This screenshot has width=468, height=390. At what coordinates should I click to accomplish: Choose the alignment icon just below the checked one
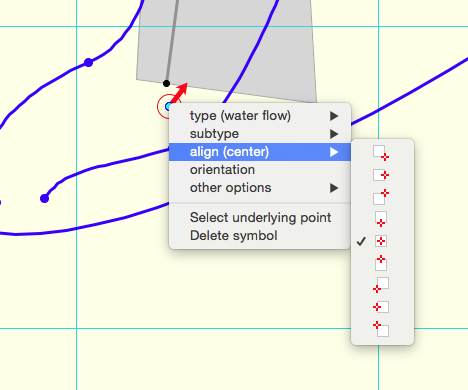click(x=381, y=263)
